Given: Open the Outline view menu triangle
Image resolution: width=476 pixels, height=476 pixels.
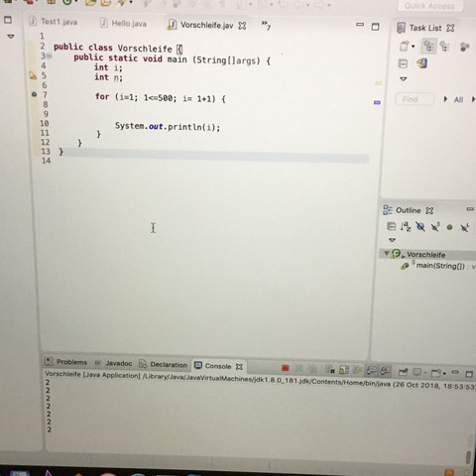Looking at the screenshot, I should click(392, 240).
